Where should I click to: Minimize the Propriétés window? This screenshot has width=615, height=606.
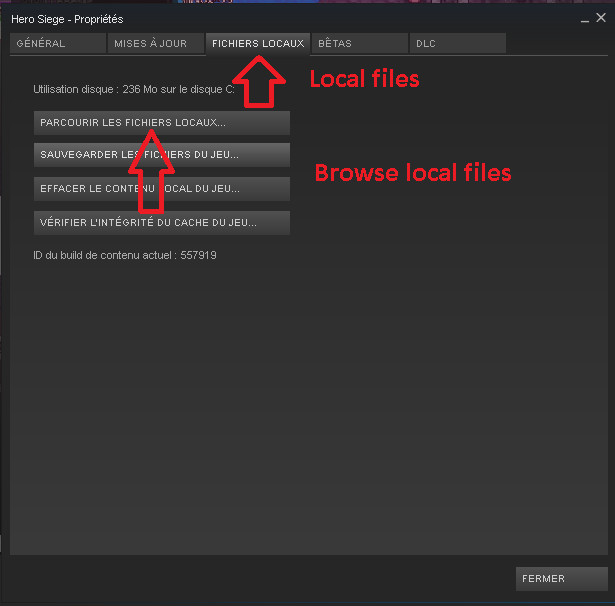coord(584,20)
